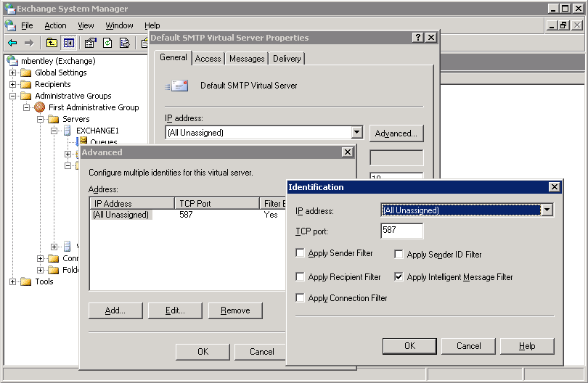588x383 pixels.
Task: Click the TCP Port column header
Action: 217,204
